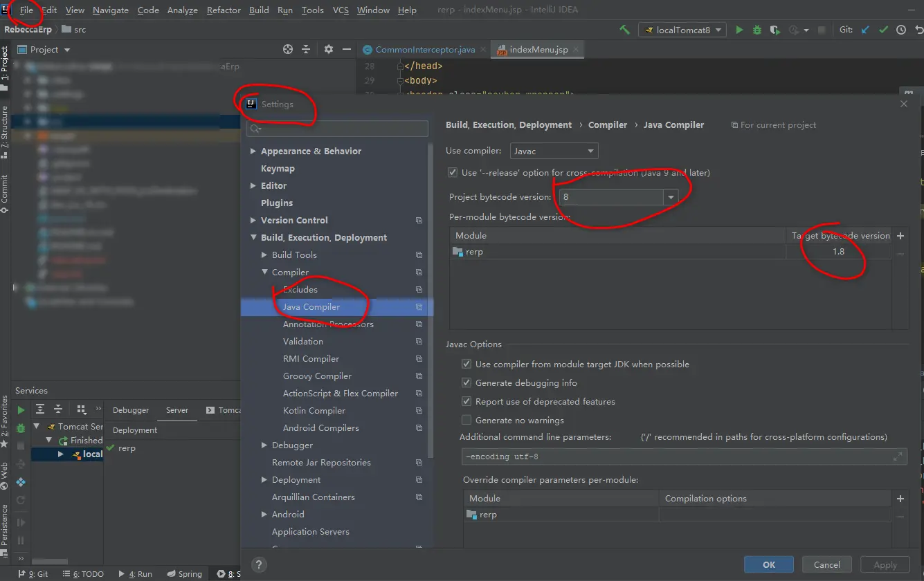Click OK to confirm settings
The image size is (924, 581).
(x=769, y=564)
